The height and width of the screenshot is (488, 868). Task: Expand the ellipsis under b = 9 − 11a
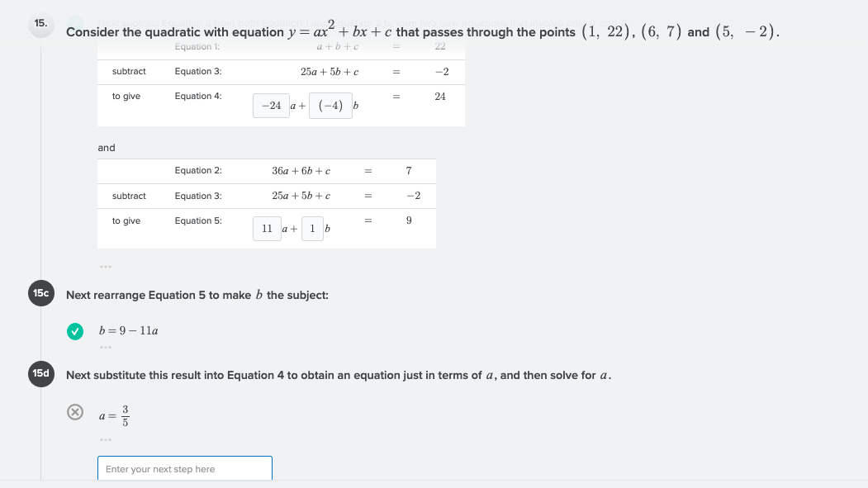(x=107, y=347)
